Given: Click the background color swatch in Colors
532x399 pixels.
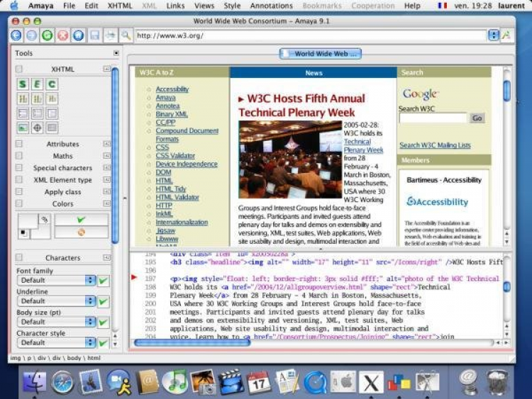Looking at the screenshot, I should [x=40, y=232].
